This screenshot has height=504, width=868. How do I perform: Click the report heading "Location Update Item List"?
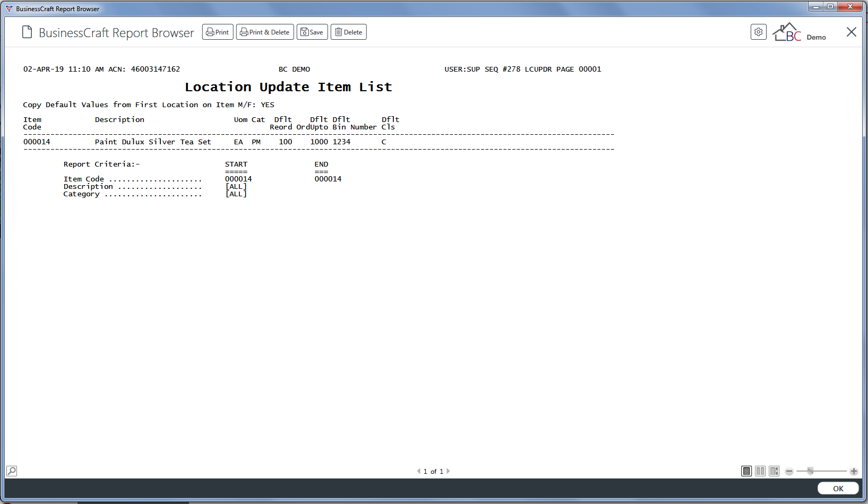pos(288,87)
